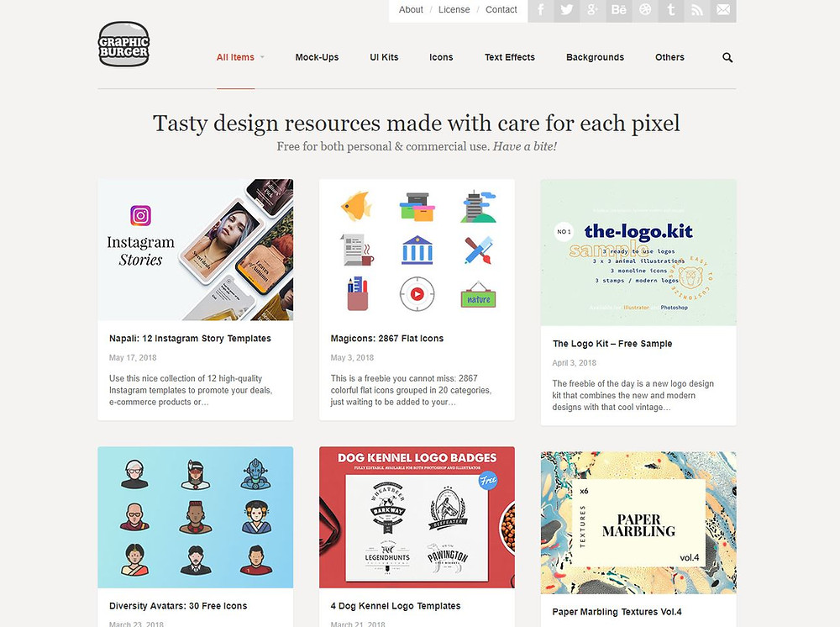Open the License page link
This screenshot has height=627, width=840.
click(x=454, y=9)
